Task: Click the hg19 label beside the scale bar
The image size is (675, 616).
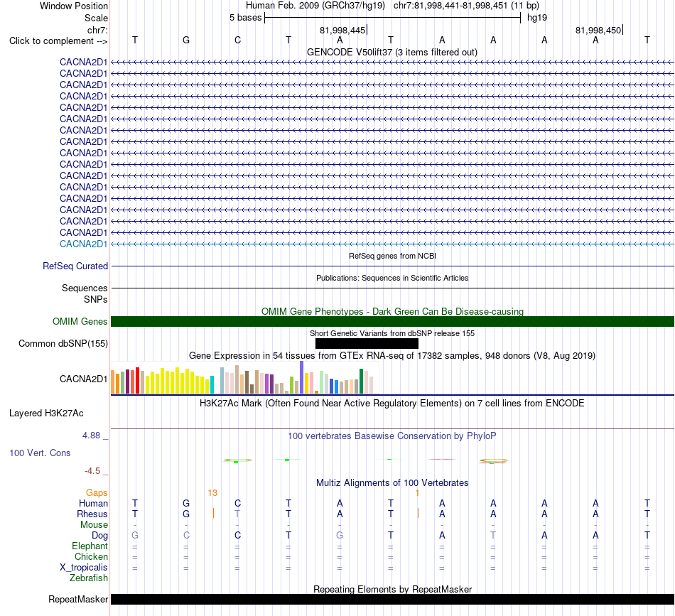Action: tap(537, 18)
